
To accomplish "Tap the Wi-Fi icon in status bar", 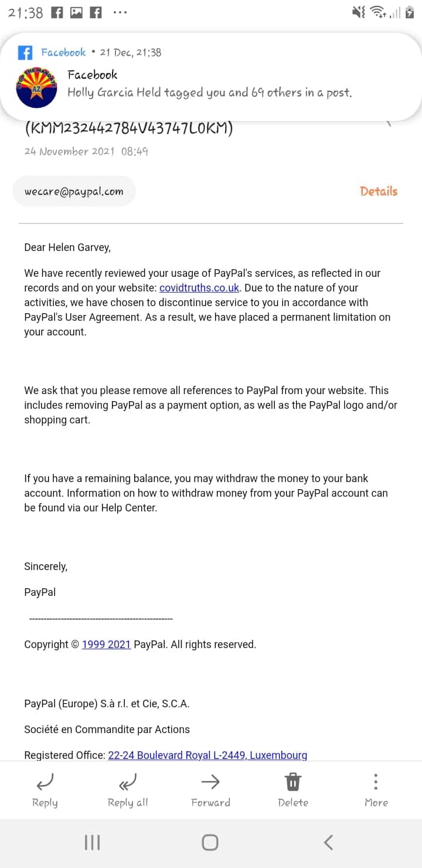I will point(379,12).
